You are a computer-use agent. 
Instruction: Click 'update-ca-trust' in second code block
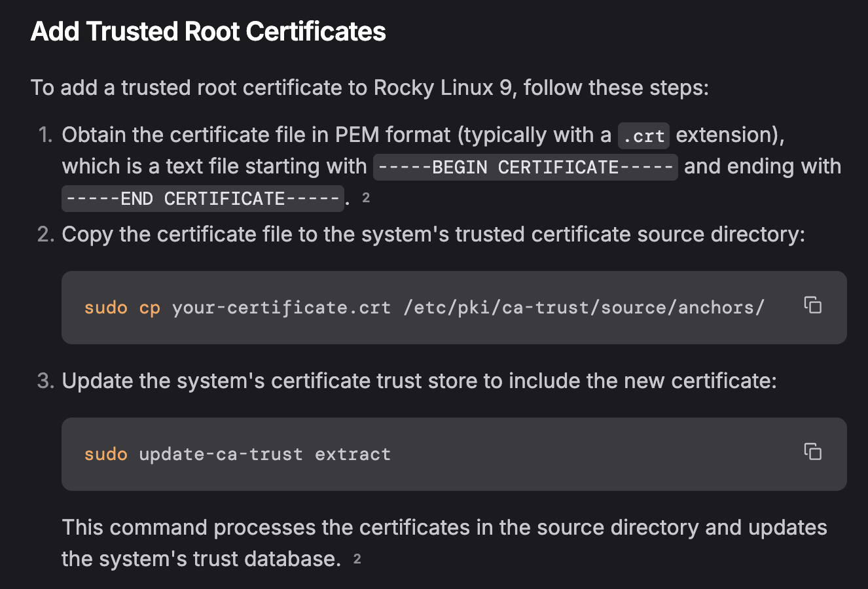pos(221,454)
